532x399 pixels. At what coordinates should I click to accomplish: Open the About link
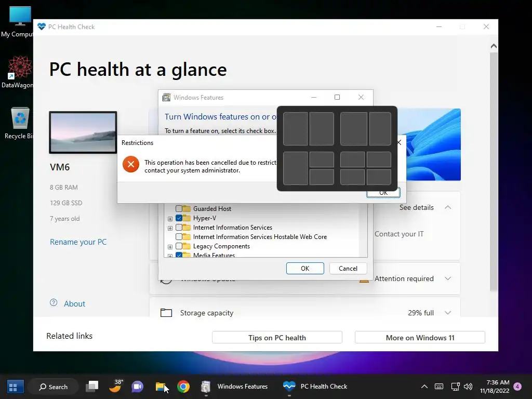pyautogui.click(x=75, y=303)
